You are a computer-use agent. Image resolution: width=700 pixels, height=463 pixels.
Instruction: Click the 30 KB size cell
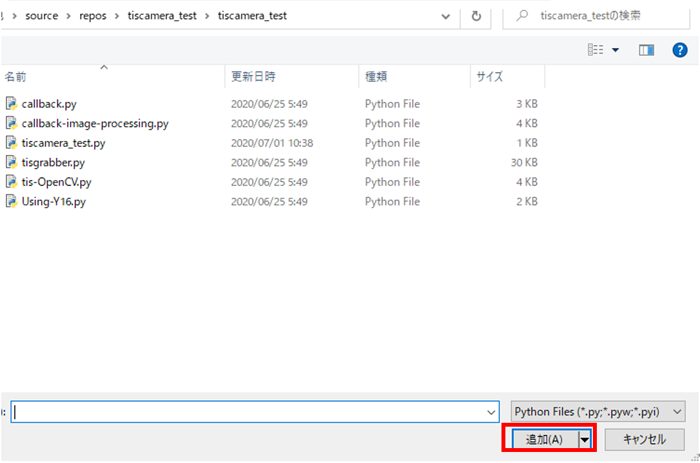(524, 163)
